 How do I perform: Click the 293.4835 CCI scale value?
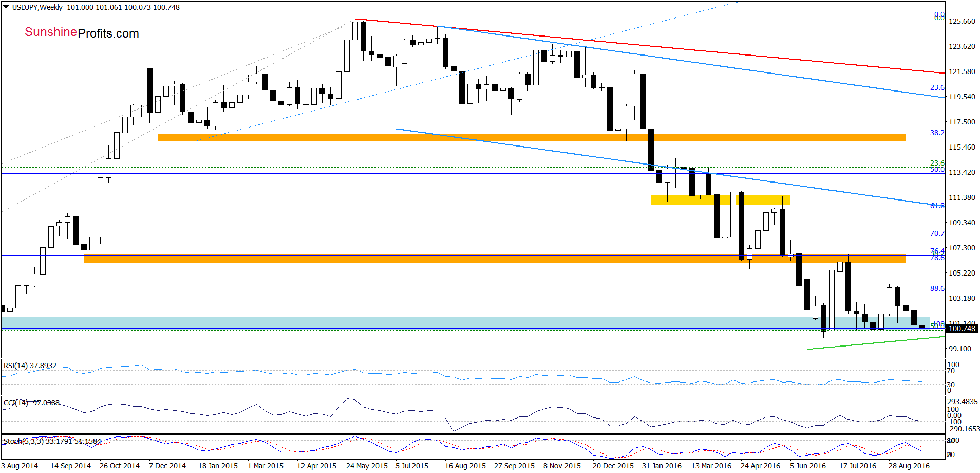[x=963, y=402]
